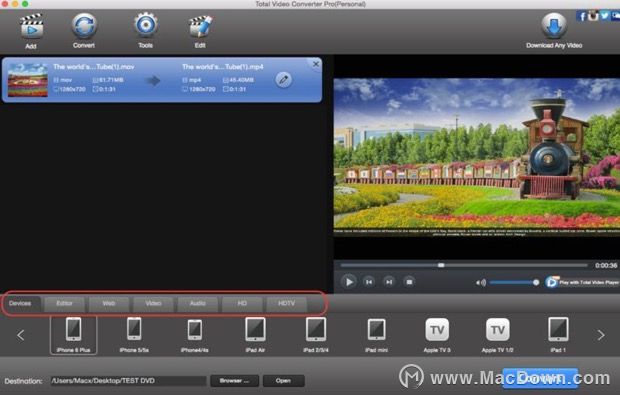The width and height of the screenshot is (620, 395).
Task: Show previous device presets with left arrow
Action: [21, 335]
